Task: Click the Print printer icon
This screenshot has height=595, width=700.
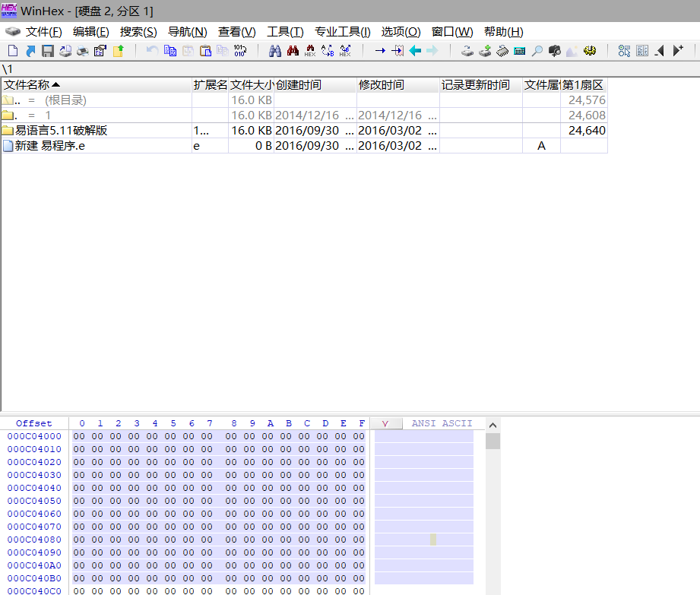Action: coord(83,51)
